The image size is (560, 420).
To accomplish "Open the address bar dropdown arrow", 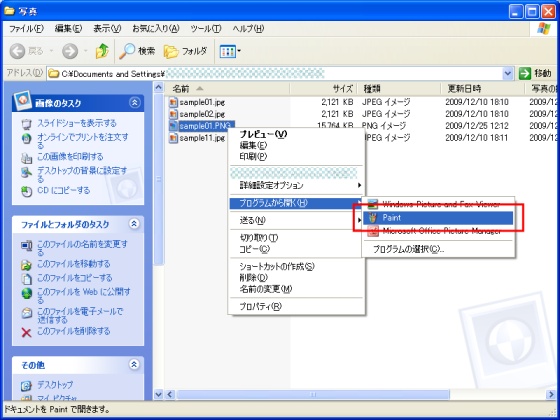I will (x=508, y=74).
